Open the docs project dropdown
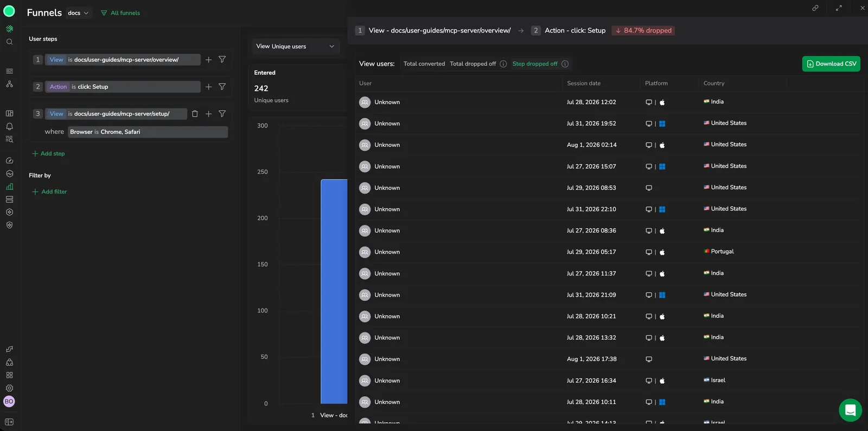 coord(79,13)
